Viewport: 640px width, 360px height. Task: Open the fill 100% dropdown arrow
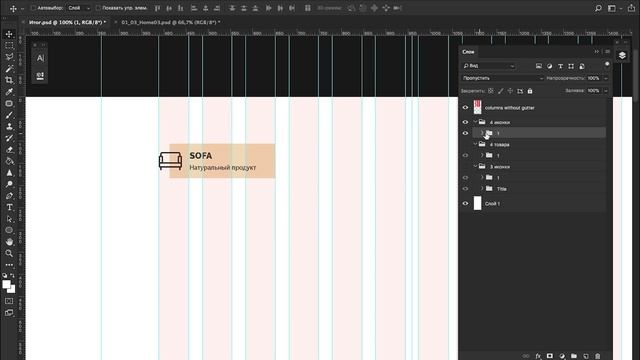point(606,91)
